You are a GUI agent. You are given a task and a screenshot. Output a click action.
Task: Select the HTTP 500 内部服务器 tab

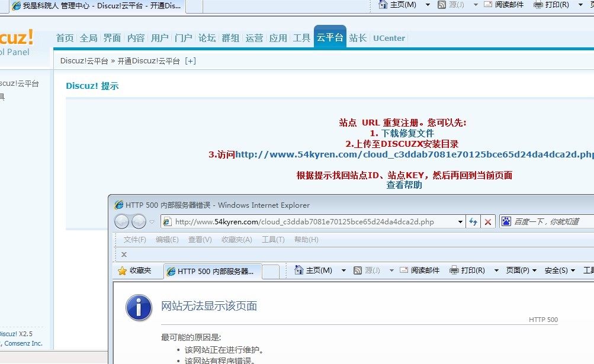213,271
